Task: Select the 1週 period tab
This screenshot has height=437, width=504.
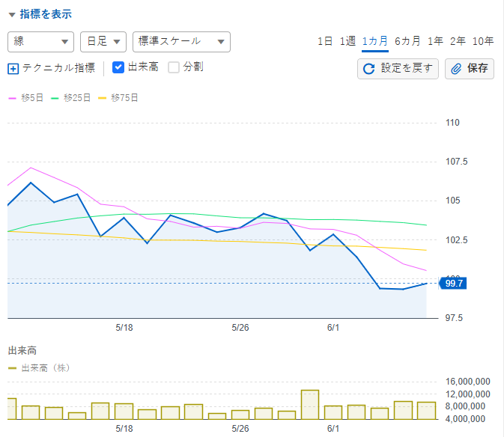Action: (347, 41)
